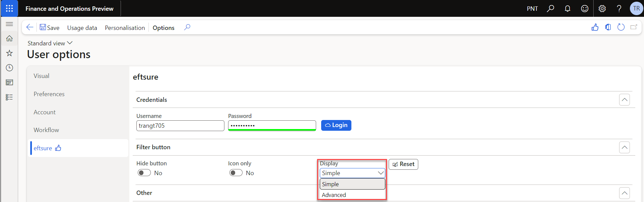Switch to the Workflow tab

46,130
